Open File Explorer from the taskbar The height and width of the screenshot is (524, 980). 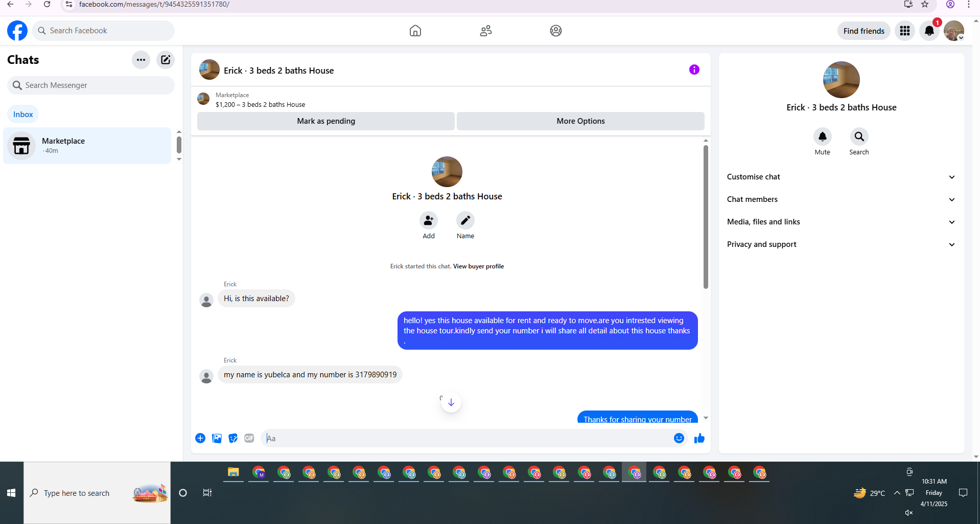pyautogui.click(x=234, y=472)
